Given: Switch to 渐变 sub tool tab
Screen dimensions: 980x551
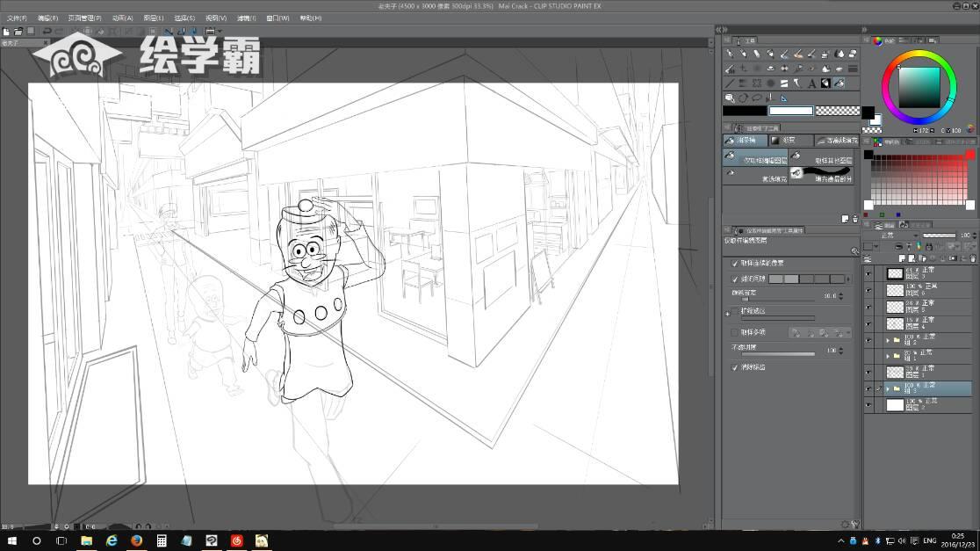Looking at the screenshot, I should (x=790, y=140).
